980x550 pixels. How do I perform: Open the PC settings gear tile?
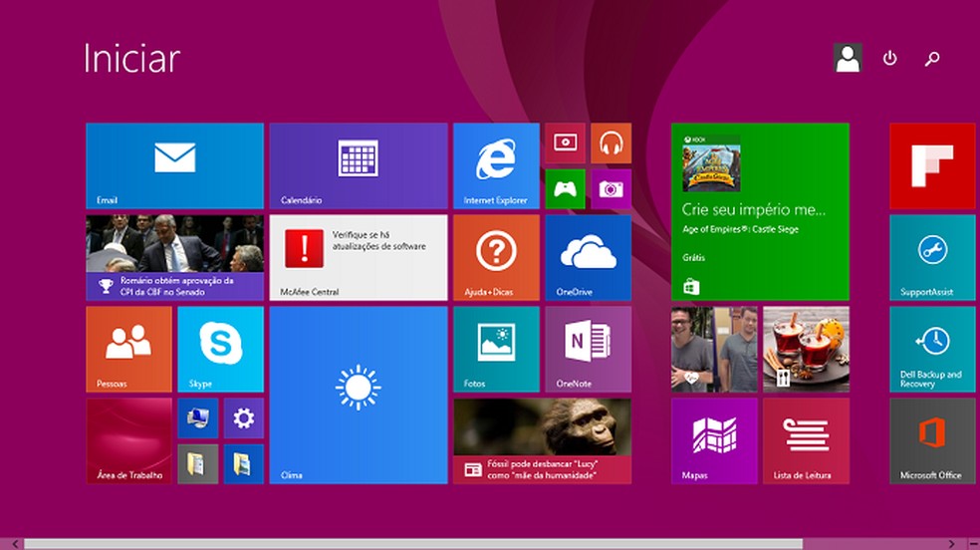(244, 418)
